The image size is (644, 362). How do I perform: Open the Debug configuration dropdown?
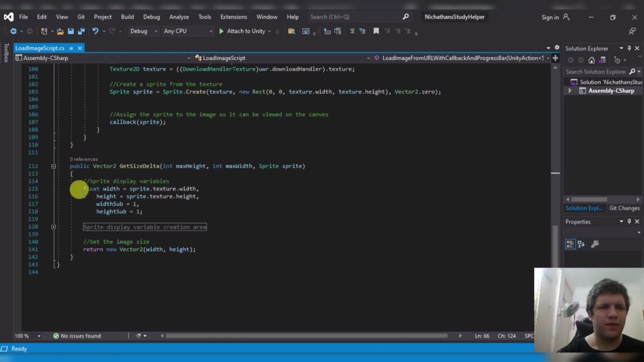pyautogui.click(x=143, y=31)
